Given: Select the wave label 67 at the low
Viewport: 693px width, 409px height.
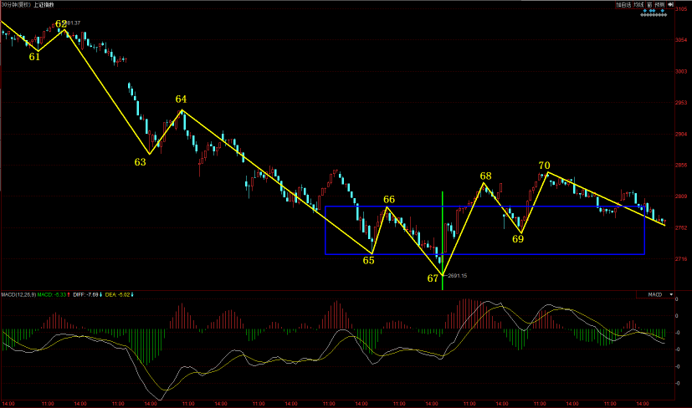Looking at the screenshot, I should [x=433, y=278].
